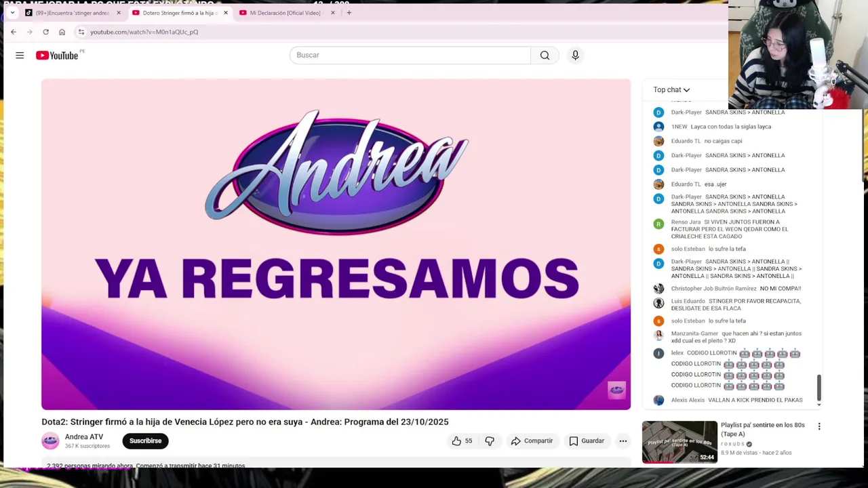
Task: Click the 1NEW chat avatar
Action: point(658,127)
